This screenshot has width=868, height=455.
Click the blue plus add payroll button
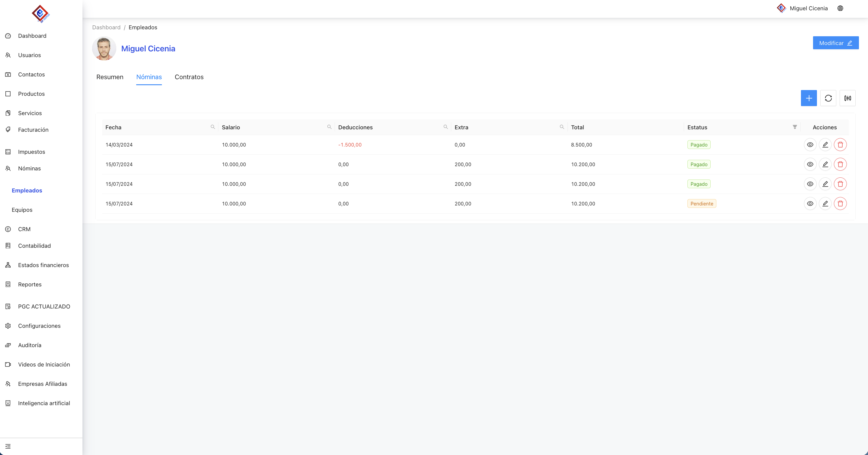tap(809, 98)
